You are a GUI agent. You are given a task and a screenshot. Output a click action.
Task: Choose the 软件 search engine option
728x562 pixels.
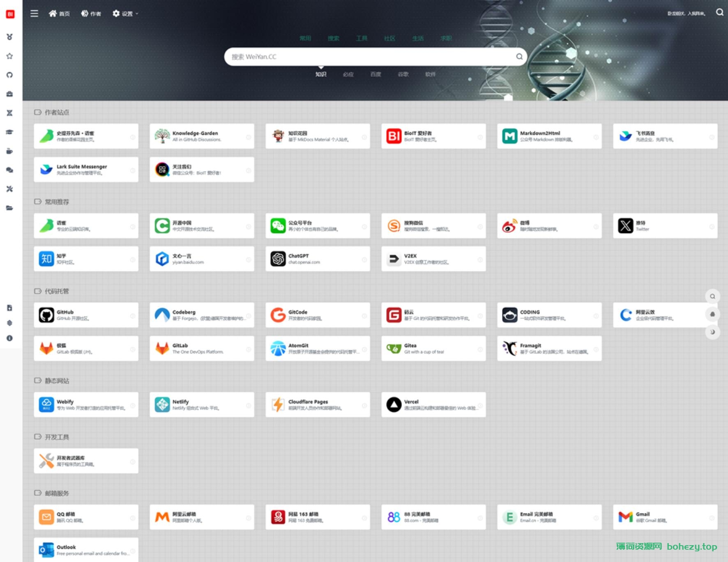[x=431, y=74]
